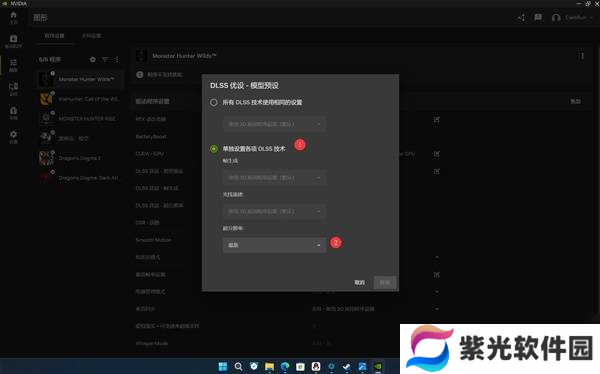
Task: Select MONSTER HUNTER RISE in the program list
Action: pos(80,119)
